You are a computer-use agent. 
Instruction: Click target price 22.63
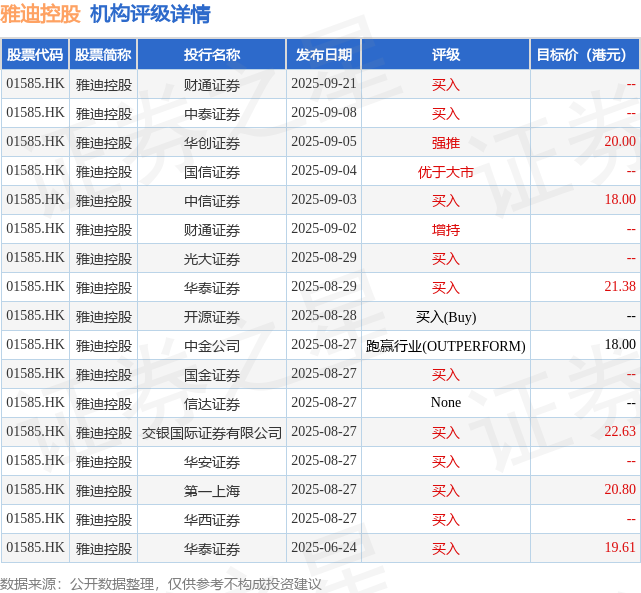coord(620,432)
